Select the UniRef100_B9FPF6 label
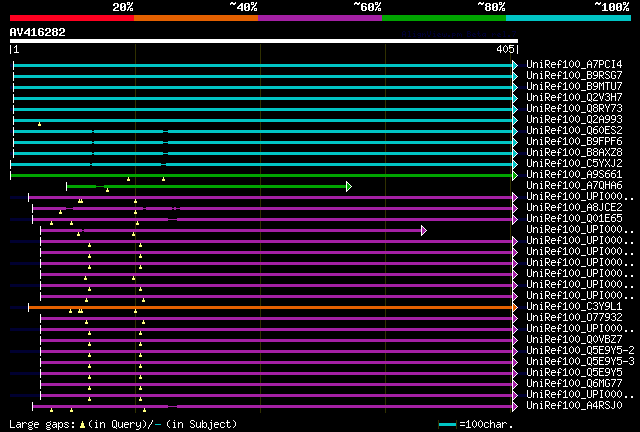The image size is (640, 432). (x=574, y=141)
